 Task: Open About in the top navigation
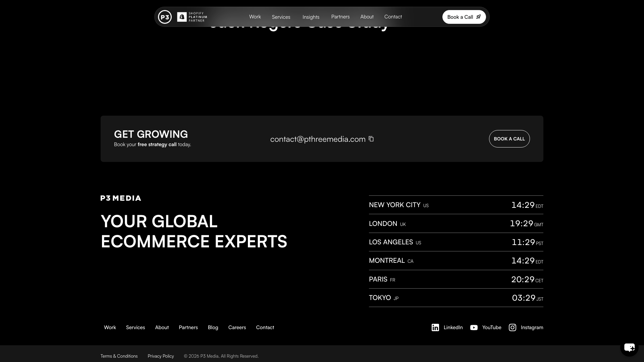pos(367,17)
